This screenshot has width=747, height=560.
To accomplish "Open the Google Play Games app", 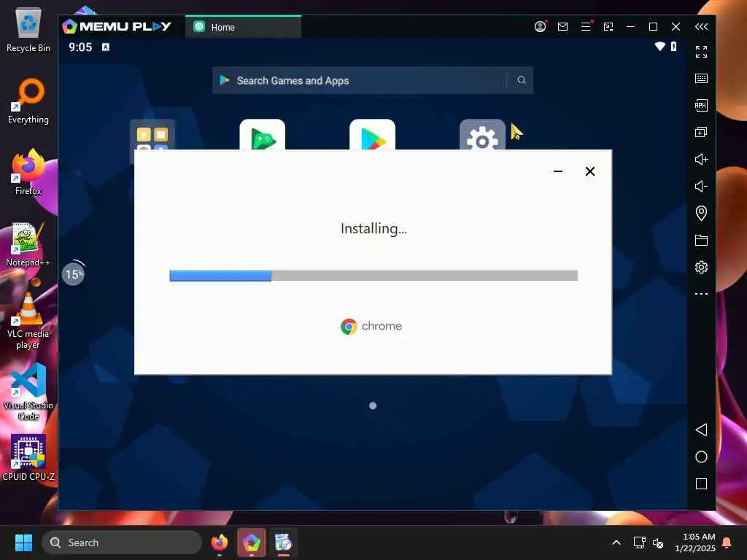I will point(263,134).
